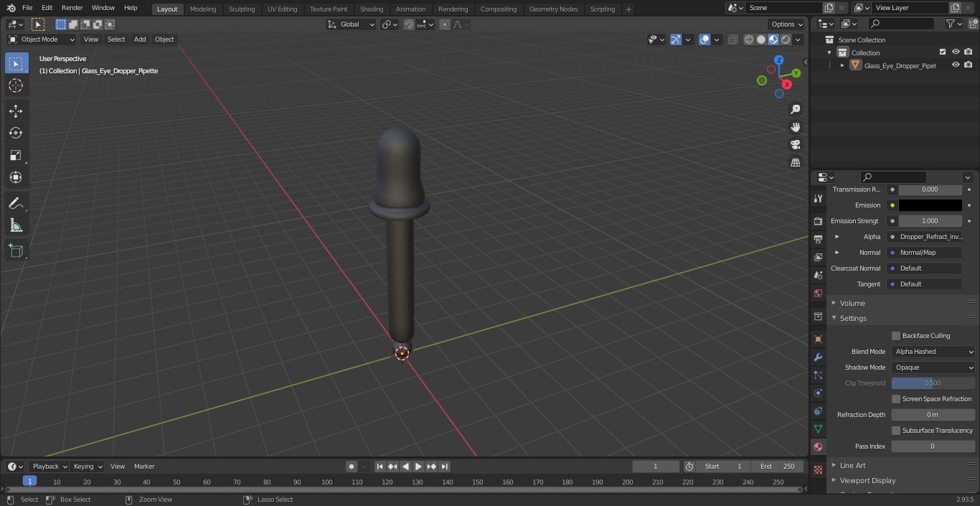The height and width of the screenshot is (506, 980).
Task: Open the World properties tab
Action: (818, 293)
